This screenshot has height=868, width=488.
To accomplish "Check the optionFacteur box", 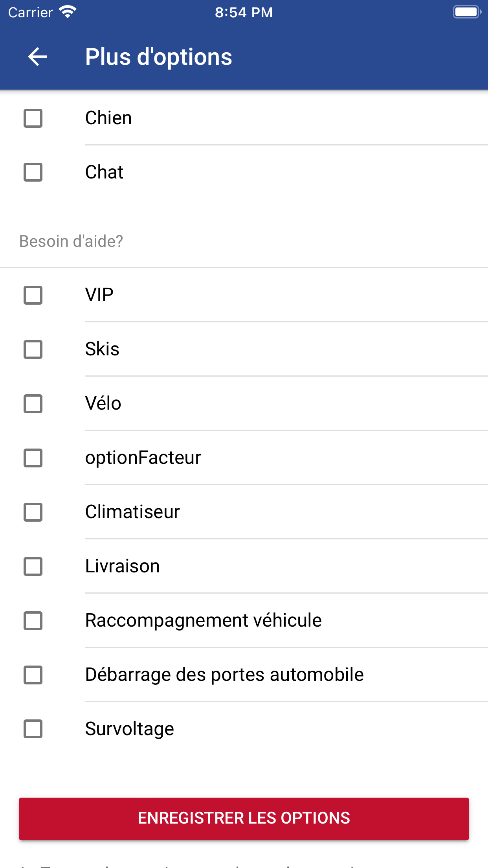I will [x=33, y=458].
